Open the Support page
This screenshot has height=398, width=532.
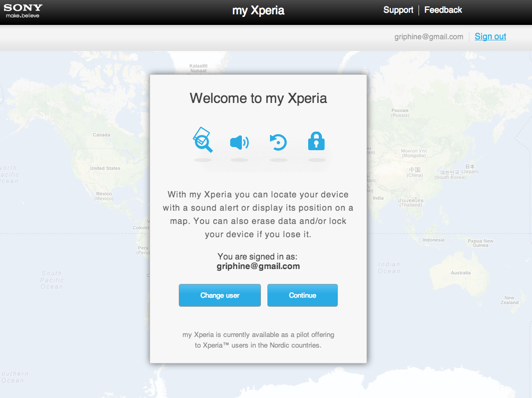pos(398,10)
